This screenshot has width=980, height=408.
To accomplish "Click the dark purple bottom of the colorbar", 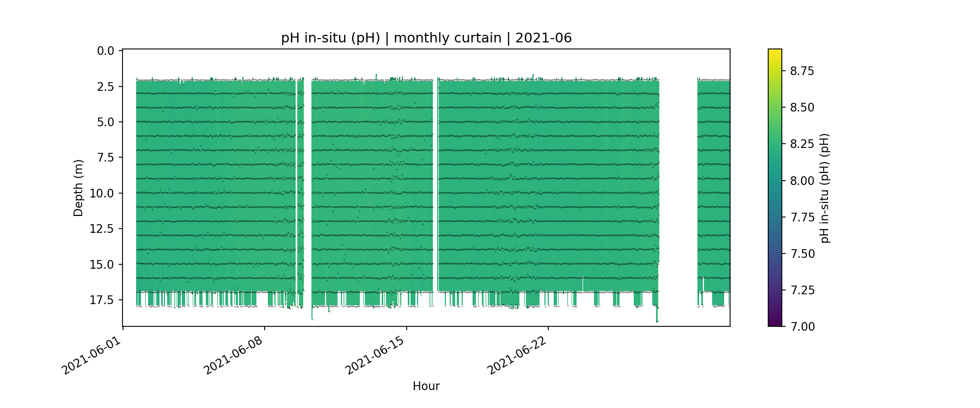I will [775, 323].
